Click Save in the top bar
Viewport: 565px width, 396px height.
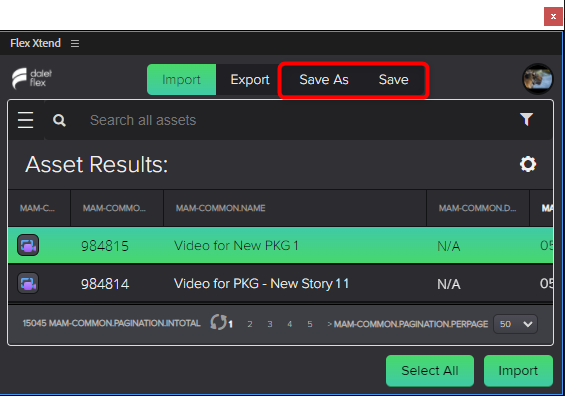393,80
